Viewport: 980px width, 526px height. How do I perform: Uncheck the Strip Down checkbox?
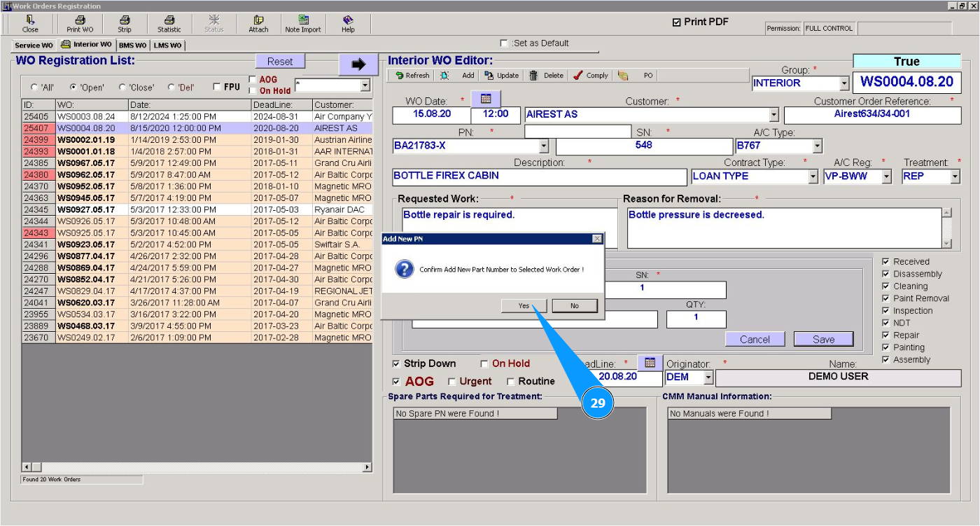coord(397,364)
